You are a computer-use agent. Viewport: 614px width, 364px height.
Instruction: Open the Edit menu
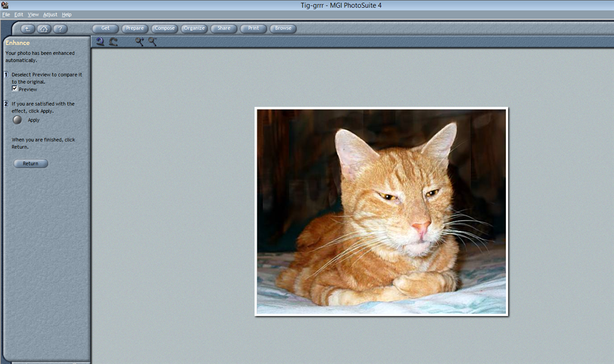[x=19, y=14]
